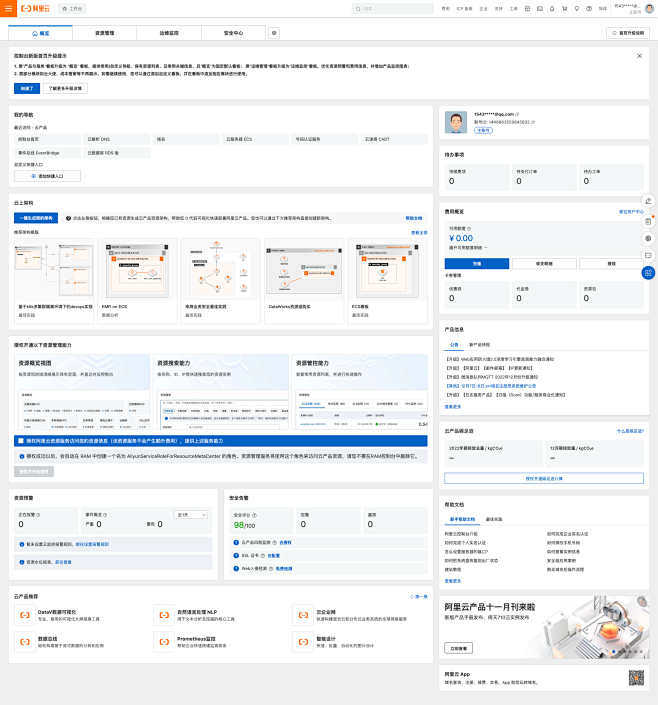This screenshot has height=705, width=658.
Task: Switch to the 新产品快报 tab in 产品信息
Action: (x=479, y=345)
